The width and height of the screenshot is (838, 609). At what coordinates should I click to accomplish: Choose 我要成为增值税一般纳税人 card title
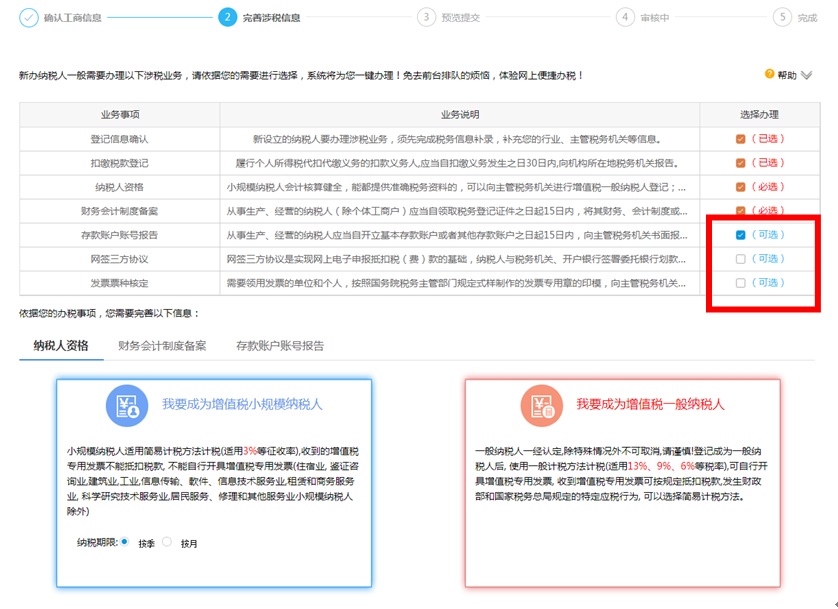(x=650, y=405)
